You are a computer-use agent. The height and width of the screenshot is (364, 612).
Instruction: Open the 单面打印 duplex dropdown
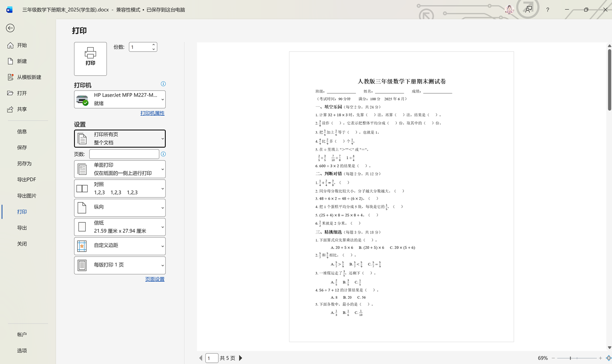coord(120,169)
